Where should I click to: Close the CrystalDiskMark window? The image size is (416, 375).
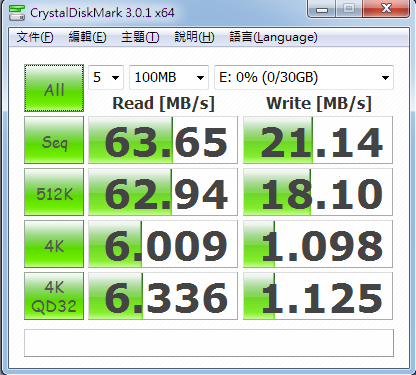[x=386, y=9]
